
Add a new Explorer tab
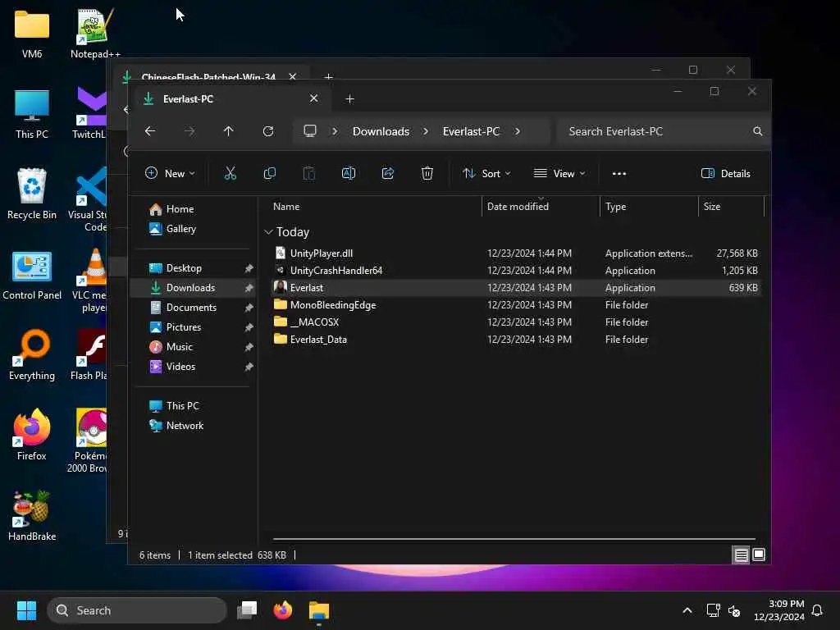tap(349, 99)
